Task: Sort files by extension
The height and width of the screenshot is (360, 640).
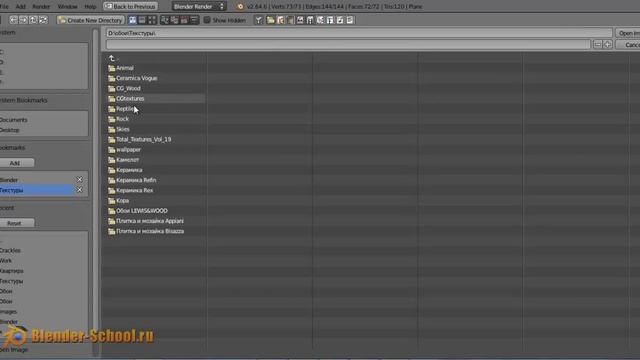Action: point(175,20)
